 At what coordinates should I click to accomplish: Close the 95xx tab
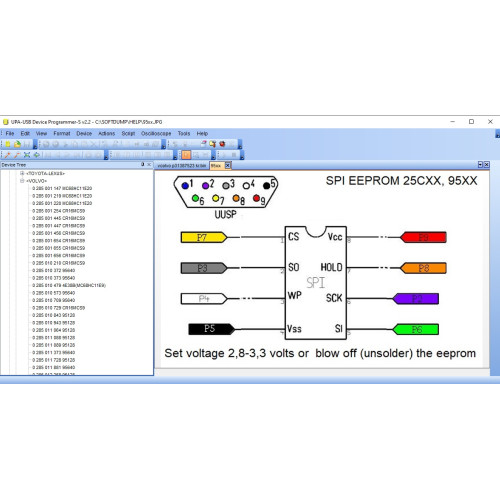tap(228, 165)
